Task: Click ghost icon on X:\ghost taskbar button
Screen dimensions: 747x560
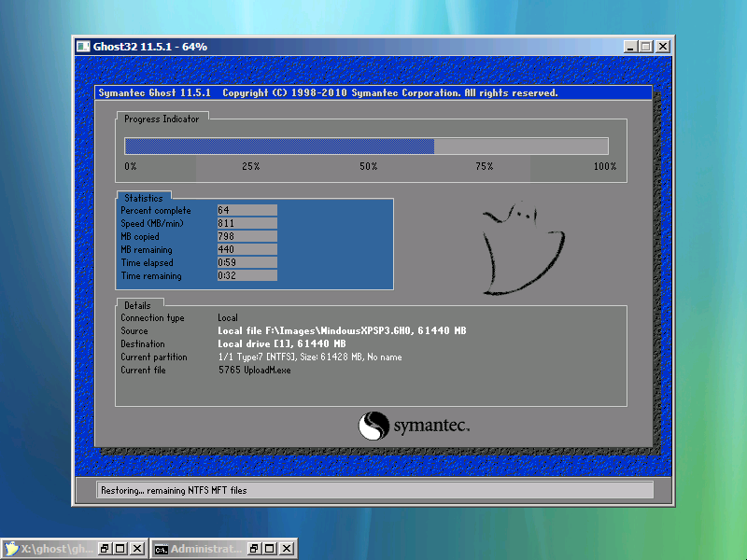Action: click(11, 549)
